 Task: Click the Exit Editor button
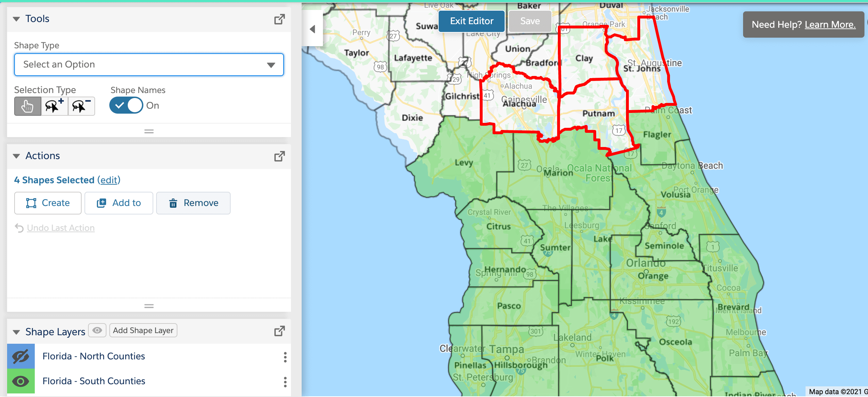coord(472,21)
